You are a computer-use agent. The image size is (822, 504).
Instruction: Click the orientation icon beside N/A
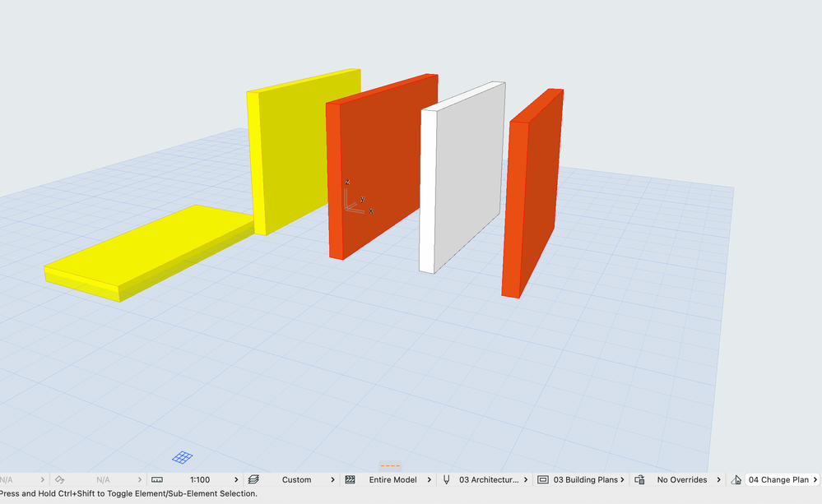coord(60,479)
